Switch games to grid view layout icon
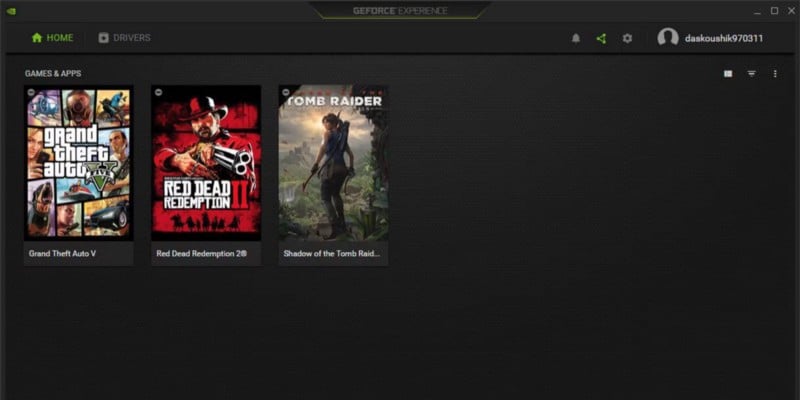Image resolution: width=800 pixels, height=400 pixels. pos(728,74)
